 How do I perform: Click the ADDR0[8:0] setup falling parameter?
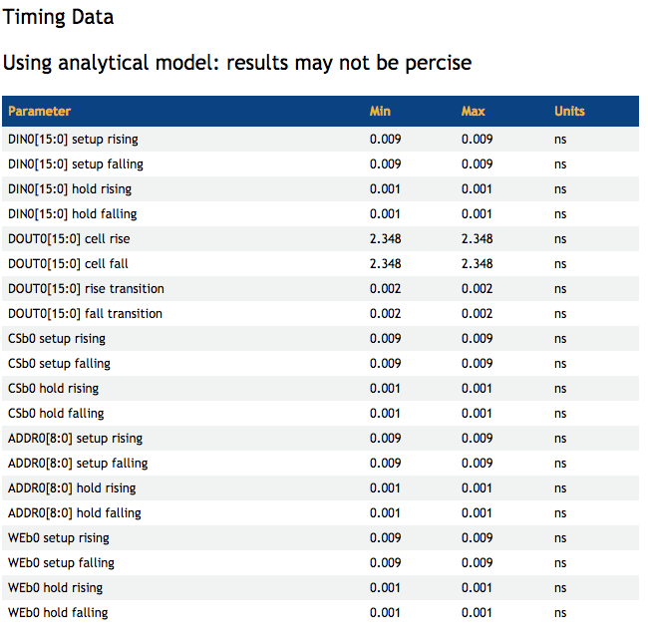pos(78,464)
